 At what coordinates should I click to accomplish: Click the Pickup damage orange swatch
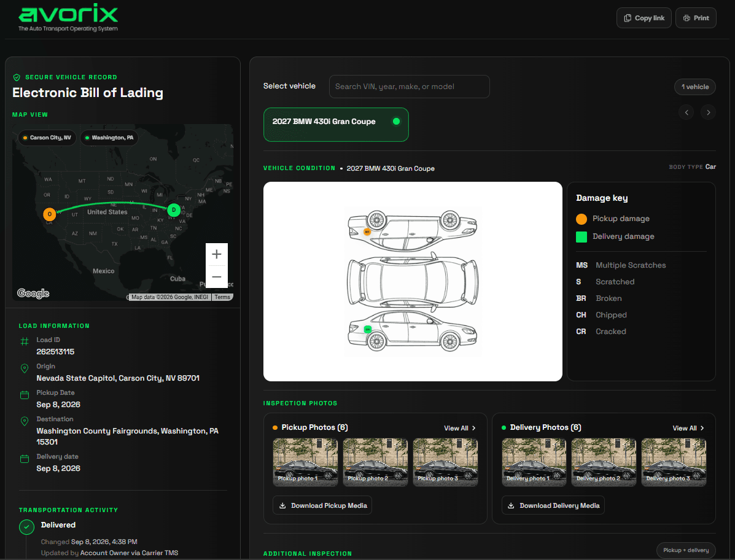pyautogui.click(x=581, y=219)
